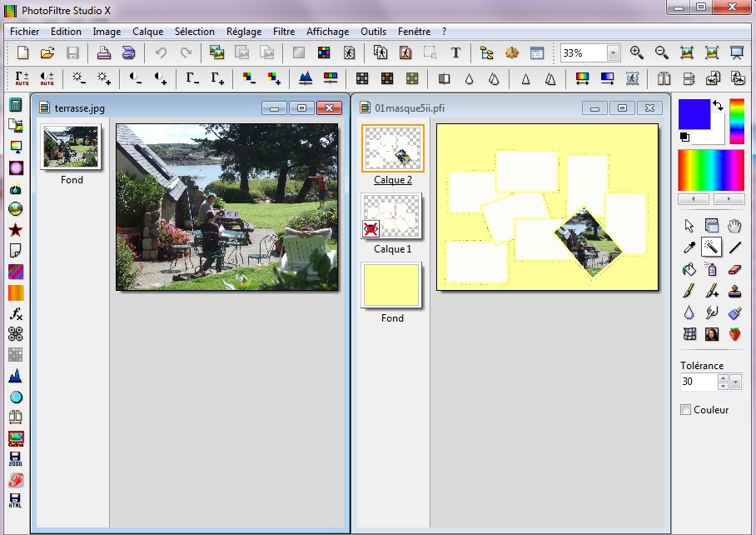
Task: Click the Auto levels icon
Action: (22, 78)
